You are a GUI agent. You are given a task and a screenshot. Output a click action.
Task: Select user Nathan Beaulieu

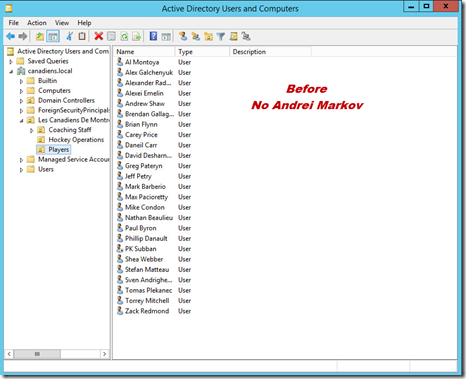(149, 218)
